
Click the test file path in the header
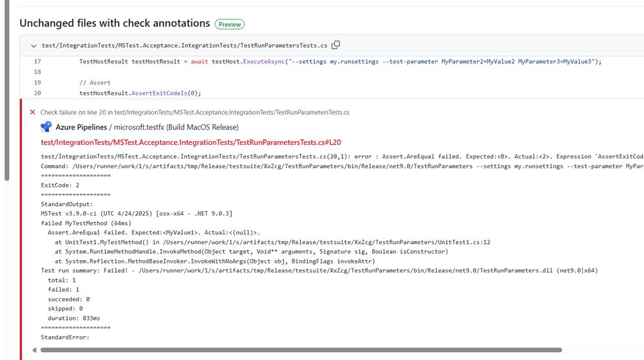(184, 46)
